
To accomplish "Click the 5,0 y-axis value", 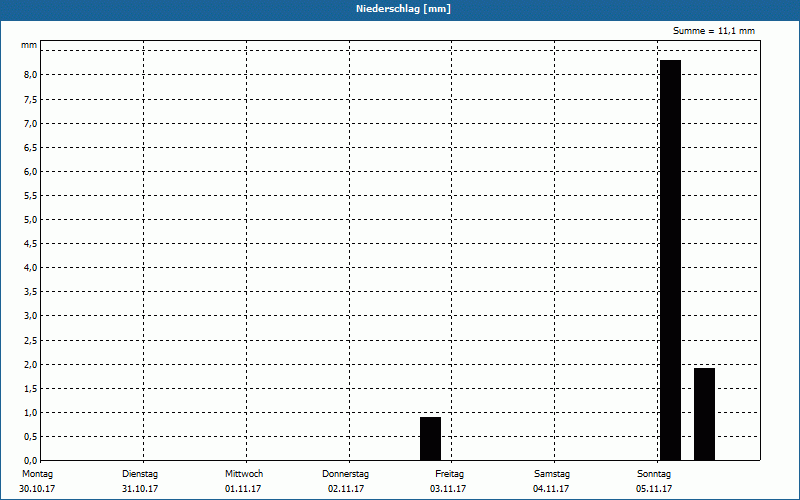I will point(31,219).
